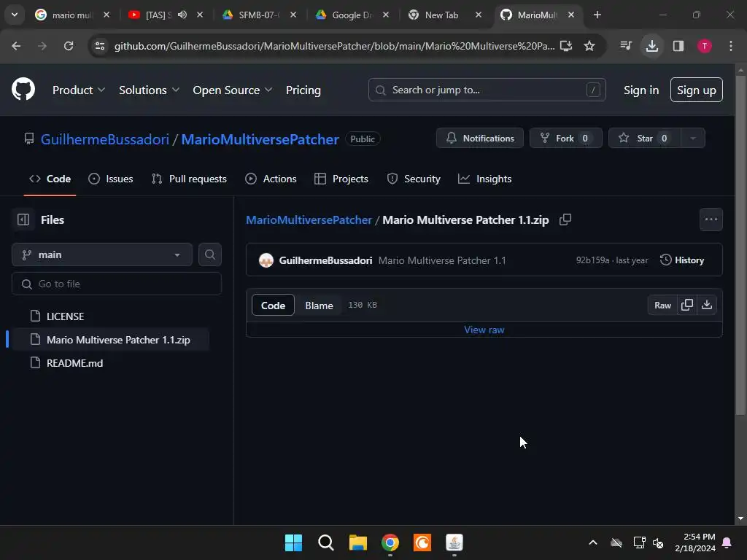Screen dimensions: 747x560
Task: Open commit History
Action: coord(682,260)
